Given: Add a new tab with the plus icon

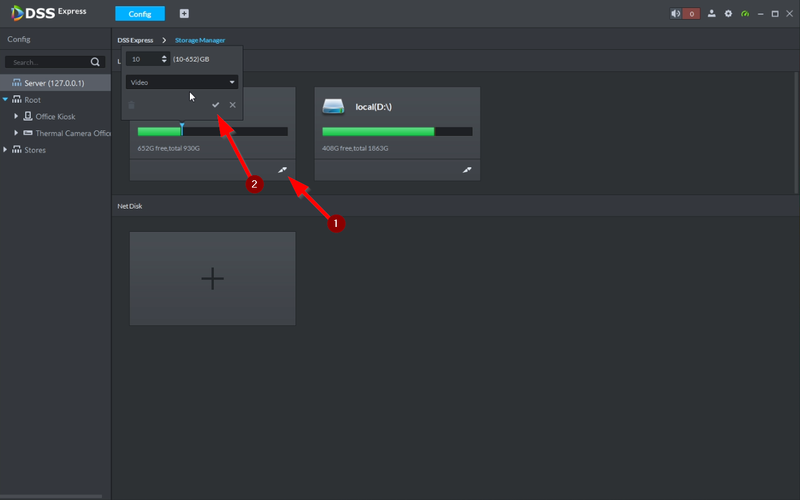Looking at the screenshot, I should [184, 14].
